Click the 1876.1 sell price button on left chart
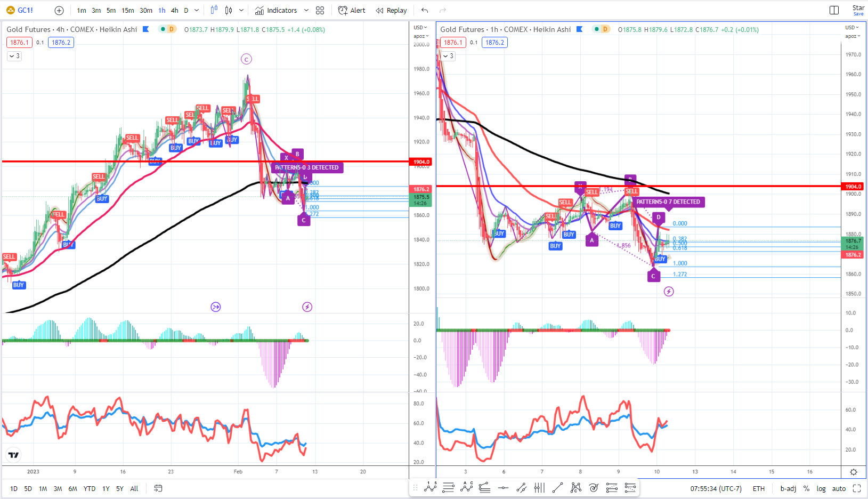 [x=19, y=43]
